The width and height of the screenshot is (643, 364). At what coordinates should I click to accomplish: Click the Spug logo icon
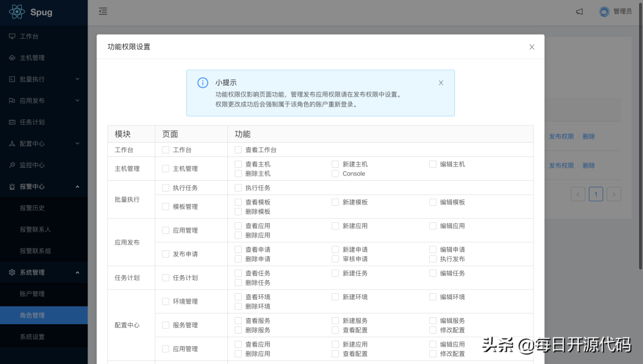[17, 11]
